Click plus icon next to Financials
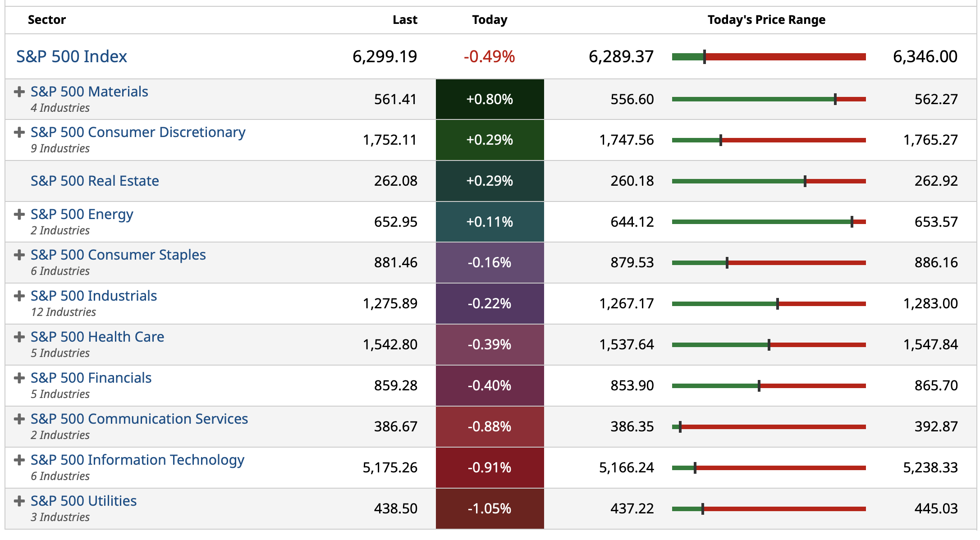Screen dimensions: 980x540 coord(19,378)
